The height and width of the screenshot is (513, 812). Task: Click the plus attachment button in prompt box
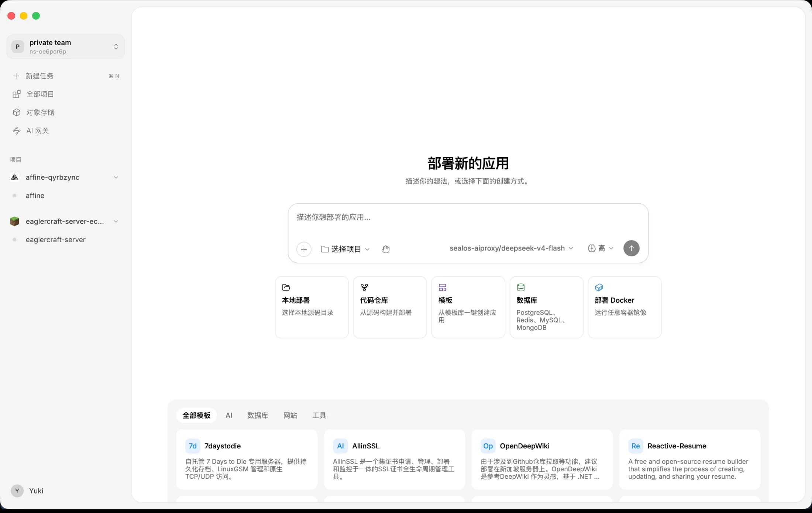point(304,249)
